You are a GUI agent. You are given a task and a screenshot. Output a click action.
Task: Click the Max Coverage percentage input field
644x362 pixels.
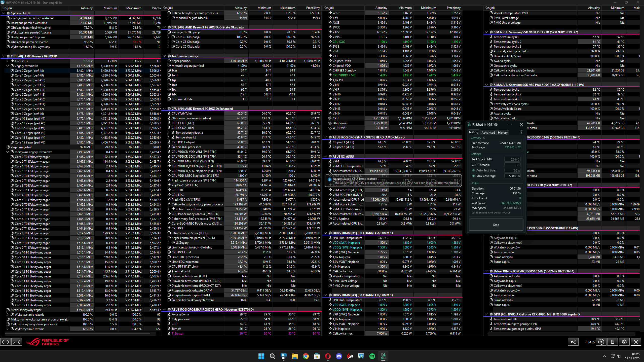pos(512,176)
